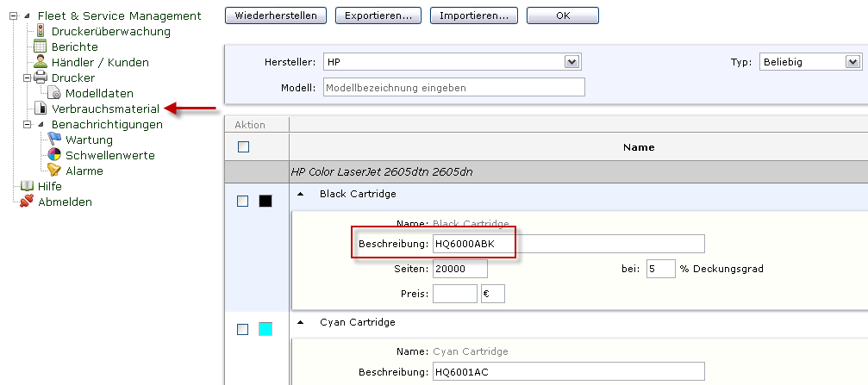Collapse the Black Cartridge section
868x385 pixels.
pyautogui.click(x=301, y=195)
